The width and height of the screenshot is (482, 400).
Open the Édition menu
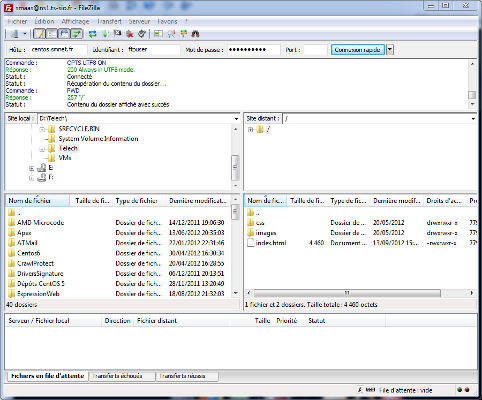point(44,21)
